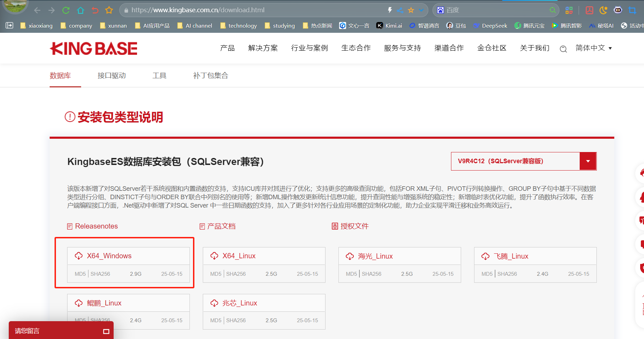Click the 海光_Linux download cloud icon
644x339 pixels.
point(350,256)
